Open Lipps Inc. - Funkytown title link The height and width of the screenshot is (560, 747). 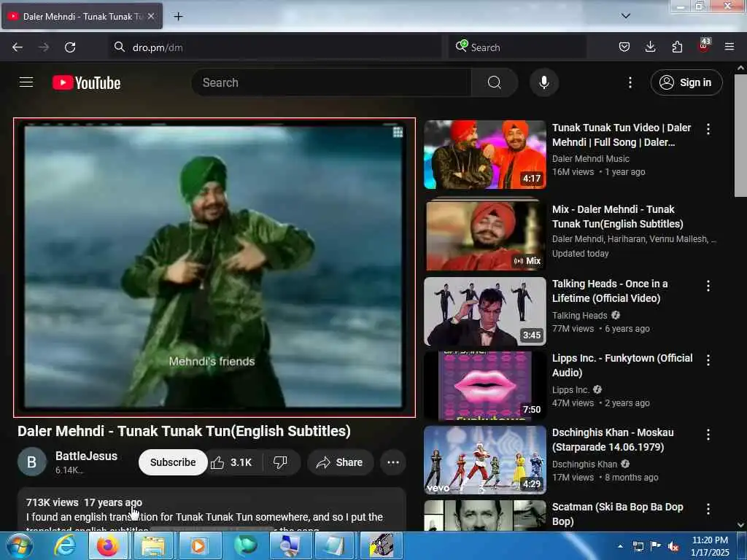622,365
